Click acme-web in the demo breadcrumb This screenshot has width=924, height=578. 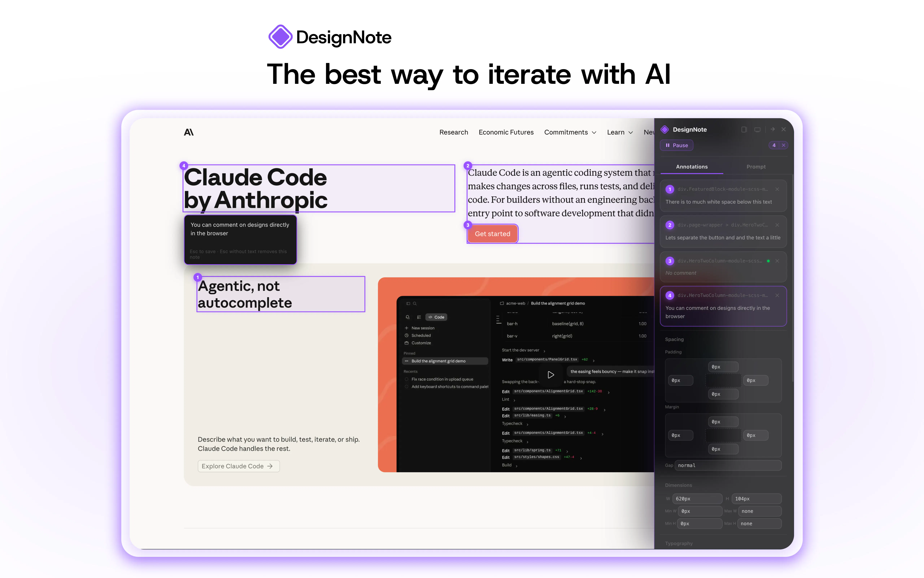tap(515, 303)
